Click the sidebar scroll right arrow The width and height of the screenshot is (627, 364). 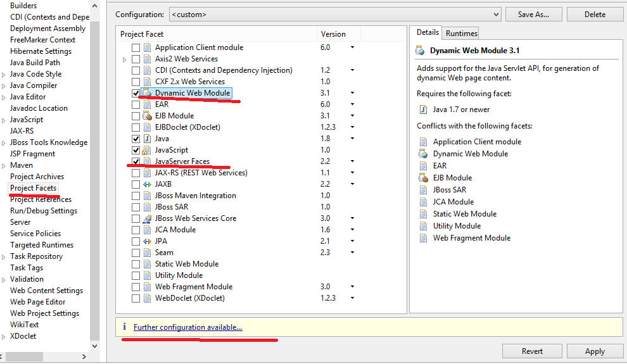point(84,356)
